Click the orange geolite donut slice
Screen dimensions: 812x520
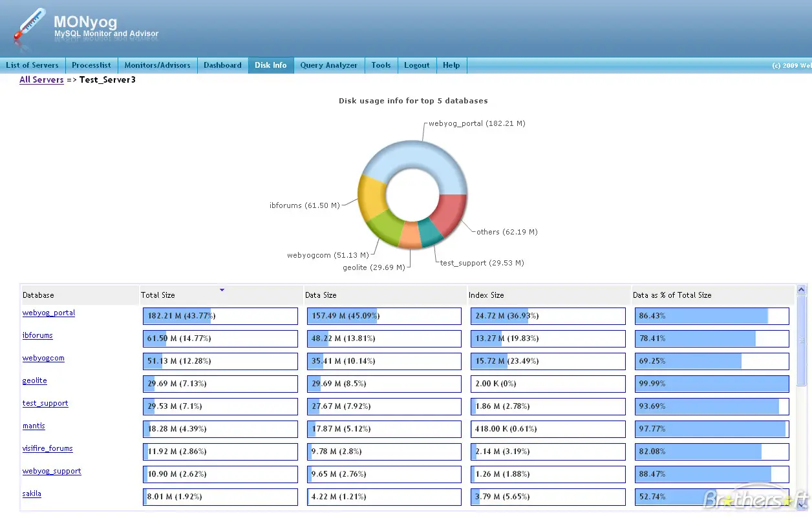pos(409,236)
